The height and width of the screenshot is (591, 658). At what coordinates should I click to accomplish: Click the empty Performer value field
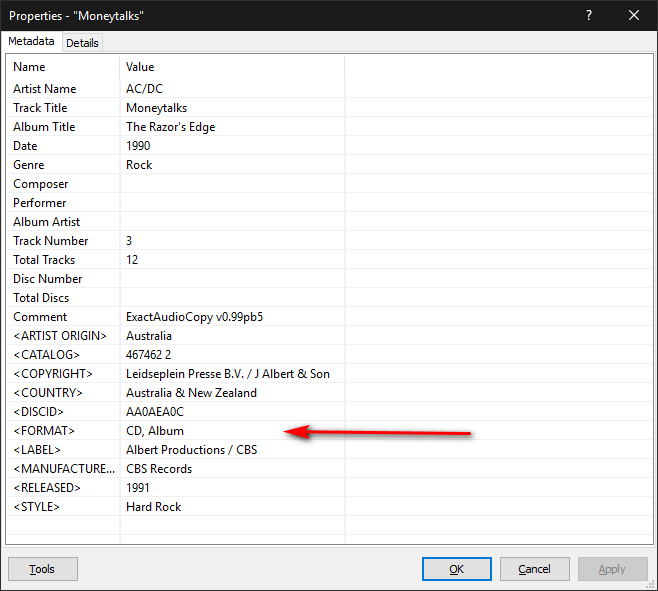(232, 203)
